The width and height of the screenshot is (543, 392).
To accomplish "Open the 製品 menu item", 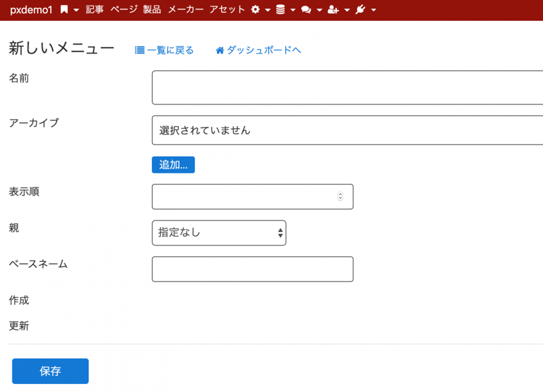I will click(152, 10).
